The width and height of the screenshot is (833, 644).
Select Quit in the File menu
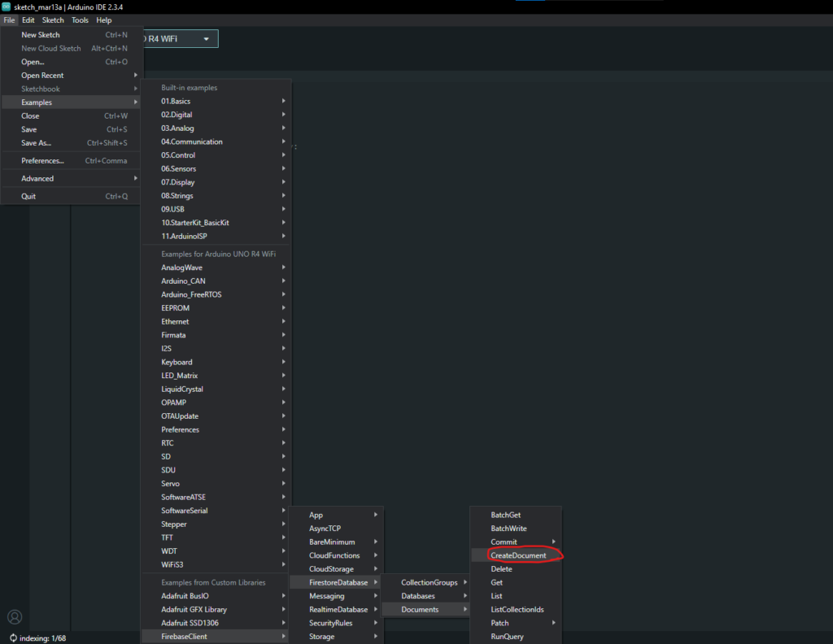click(x=72, y=197)
